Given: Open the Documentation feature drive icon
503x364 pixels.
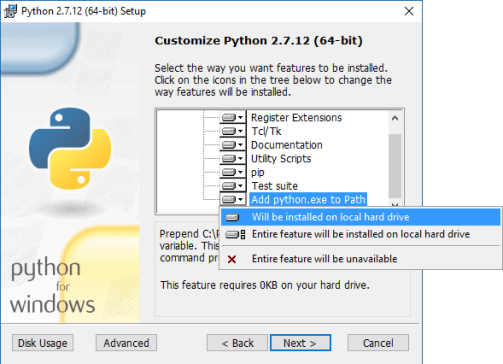Looking at the screenshot, I should (233, 145).
